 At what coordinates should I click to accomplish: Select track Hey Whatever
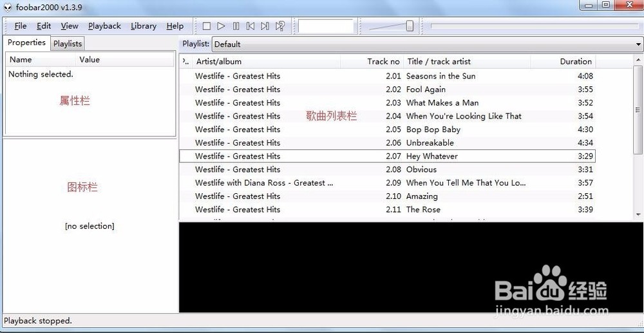(387, 156)
